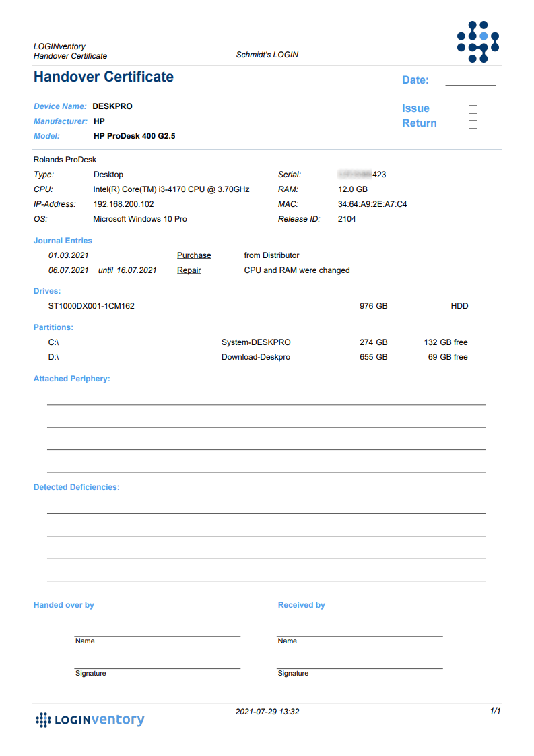The width and height of the screenshot is (534, 756).
Task: Select journal date 01.03.2021
Action: click(69, 255)
